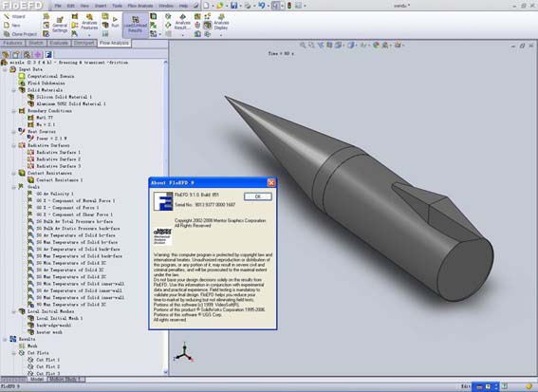Click the Undo arrow icon
538x392 pixels.
(x=261, y=6)
